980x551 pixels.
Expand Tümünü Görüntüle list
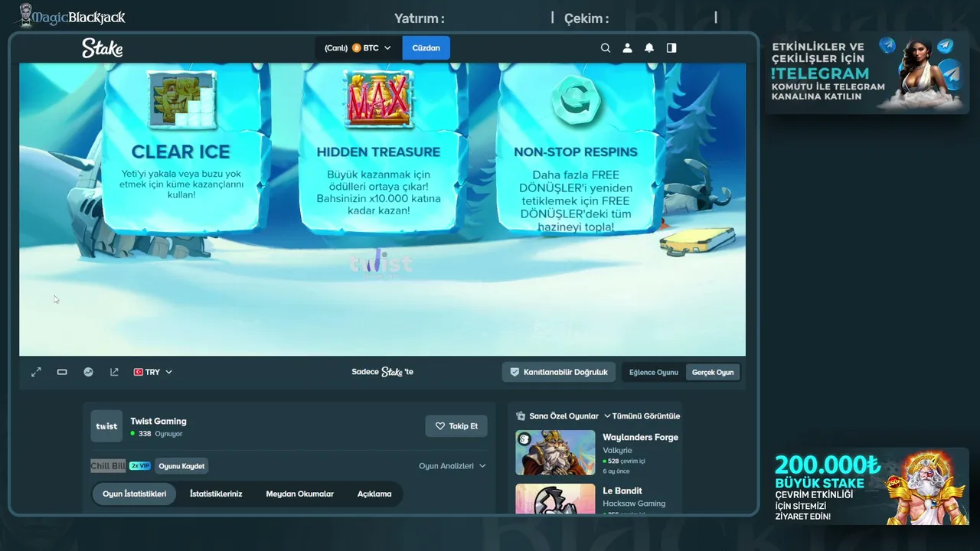click(642, 416)
